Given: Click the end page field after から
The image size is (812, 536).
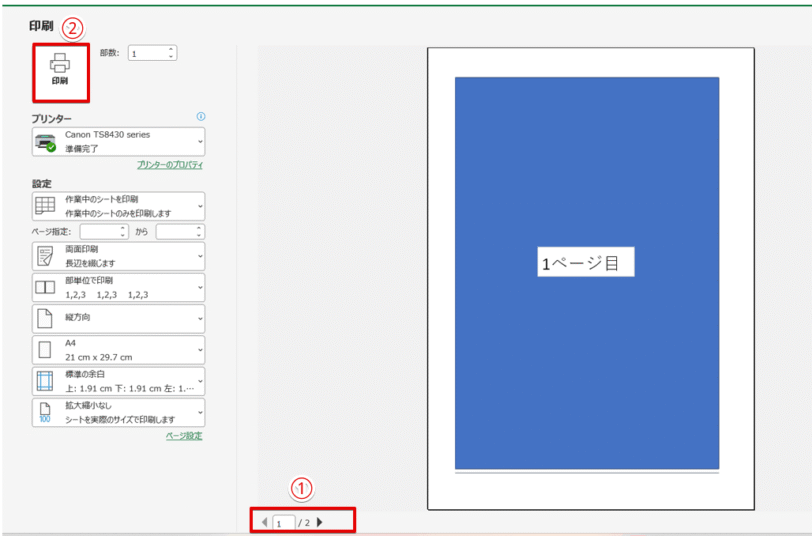Looking at the screenshot, I should pos(175,231).
